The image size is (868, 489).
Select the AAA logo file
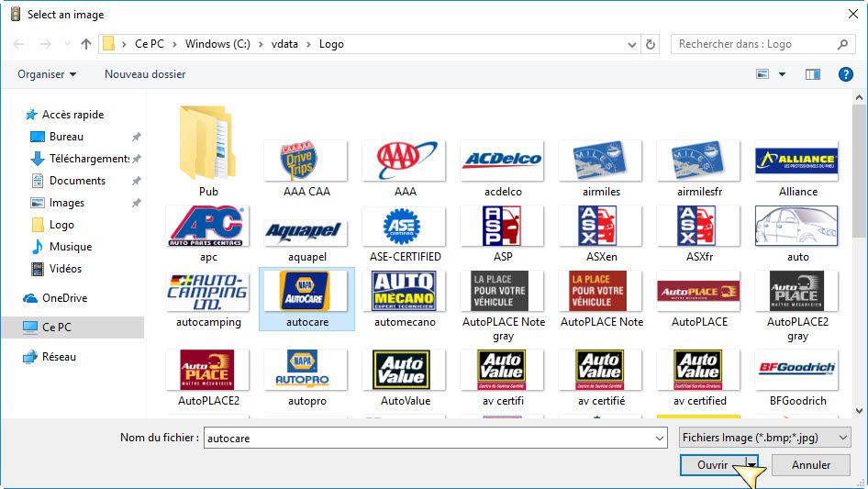[x=405, y=161]
